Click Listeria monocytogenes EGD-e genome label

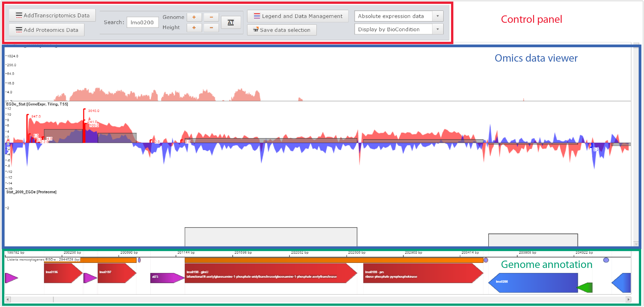point(43,259)
